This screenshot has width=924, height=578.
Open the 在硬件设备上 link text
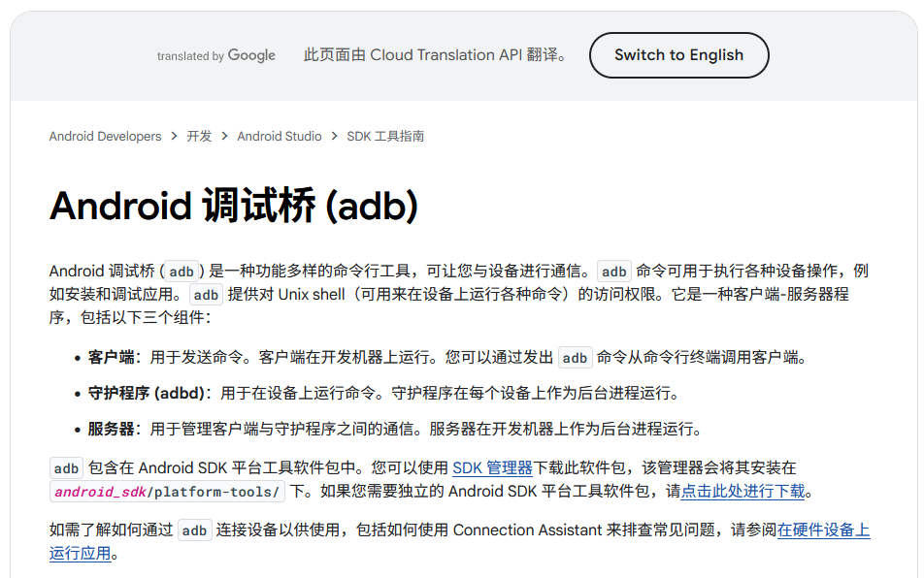coord(823,530)
